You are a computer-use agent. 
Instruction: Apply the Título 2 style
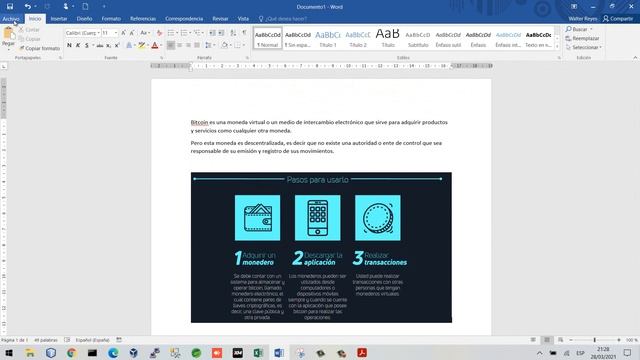coord(358,39)
